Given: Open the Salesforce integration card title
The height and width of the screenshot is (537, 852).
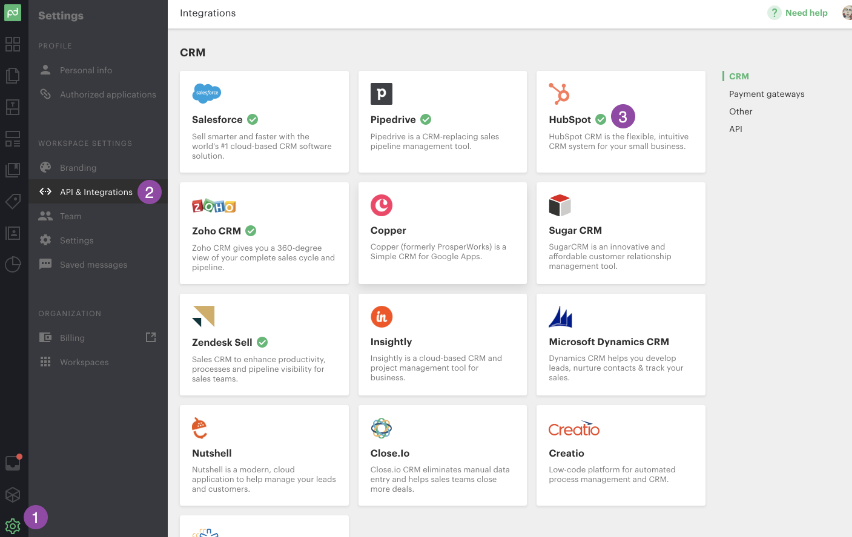Looking at the screenshot, I should coord(217,120).
